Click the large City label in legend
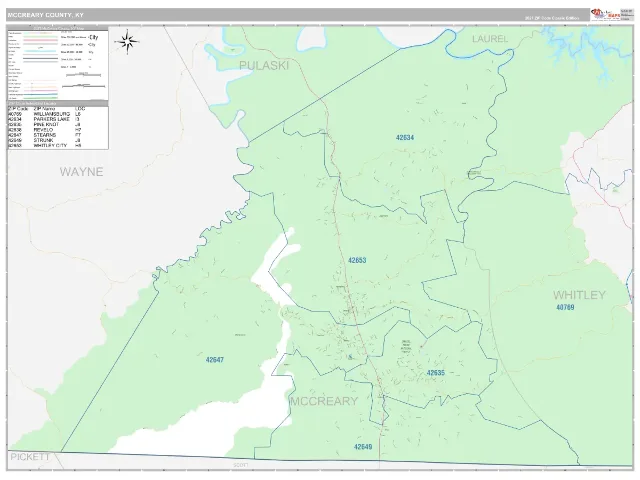The height and width of the screenshot is (480, 640). click(94, 37)
